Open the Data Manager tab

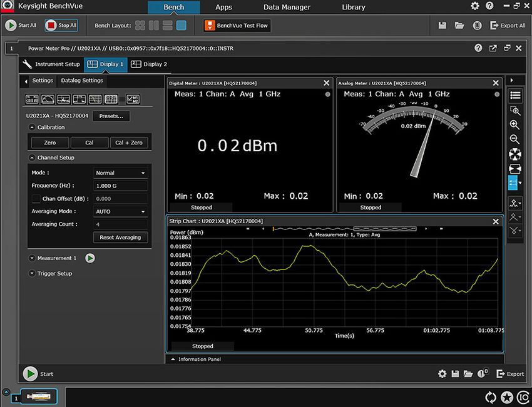287,7
